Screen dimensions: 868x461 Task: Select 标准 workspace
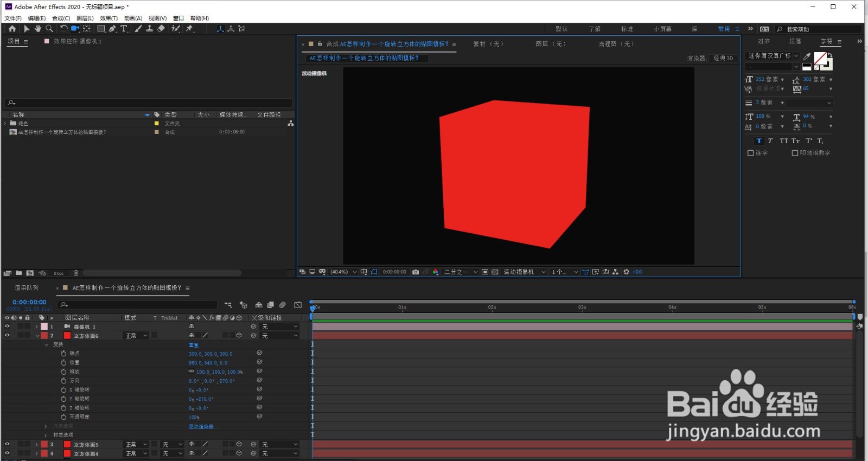coord(627,29)
